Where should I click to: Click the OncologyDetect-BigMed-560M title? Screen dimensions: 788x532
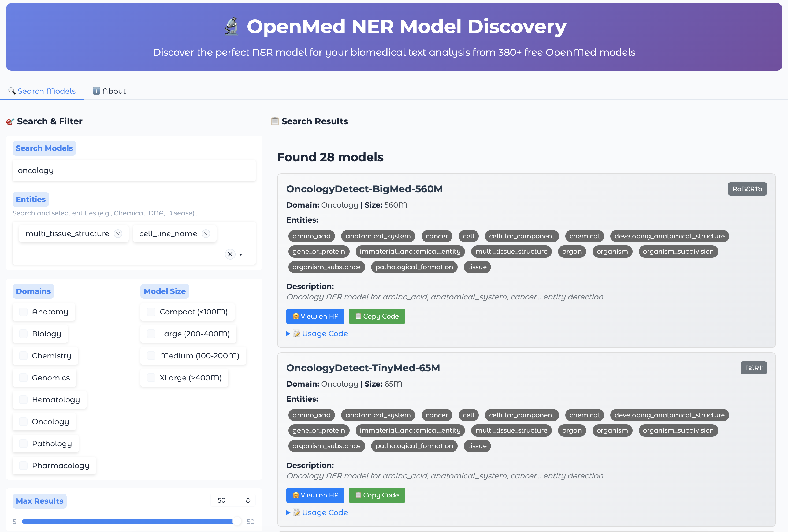pos(364,189)
